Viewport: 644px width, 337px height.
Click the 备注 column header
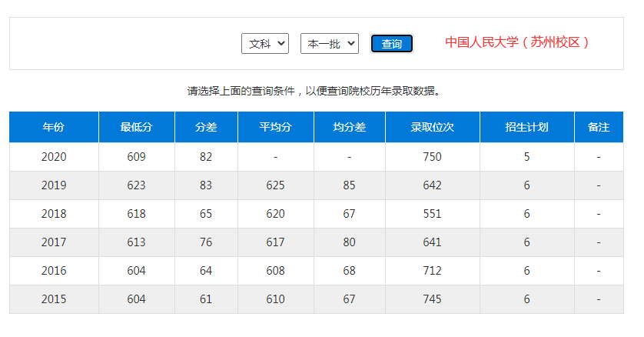coord(599,127)
